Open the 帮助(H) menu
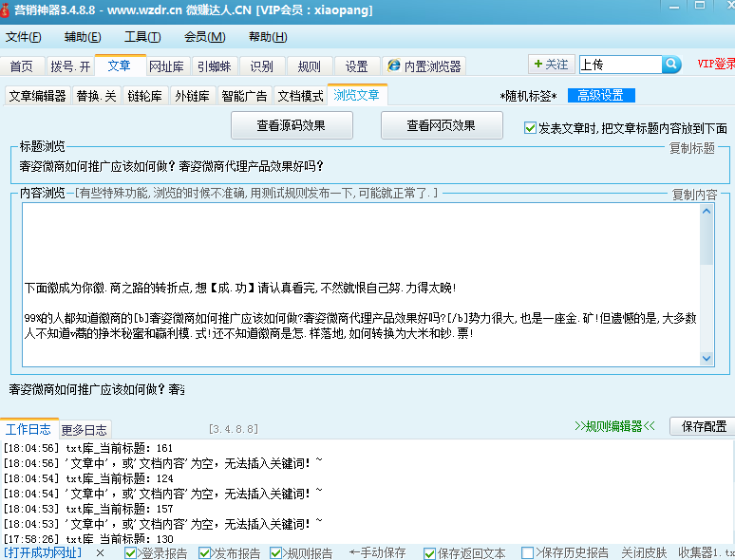735x560 pixels. (268, 37)
